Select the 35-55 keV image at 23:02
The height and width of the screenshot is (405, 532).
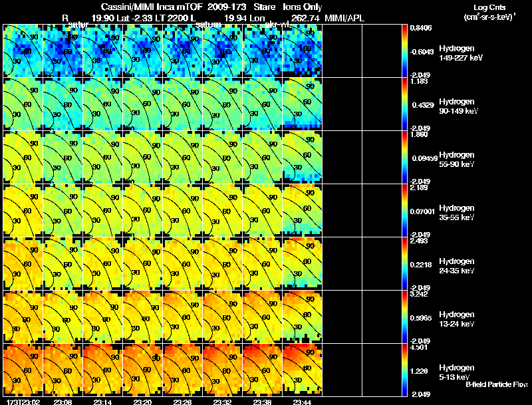[23, 211]
